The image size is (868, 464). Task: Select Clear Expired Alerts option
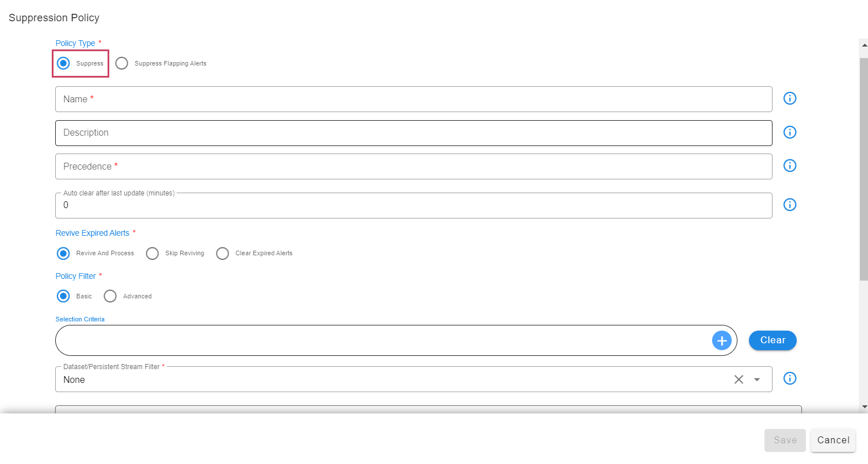(x=223, y=254)
